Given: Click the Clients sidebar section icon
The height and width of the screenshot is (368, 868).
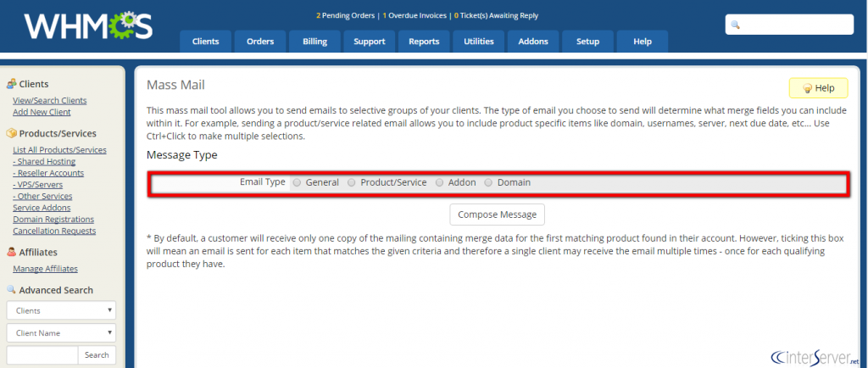Looking at the screenshot, I should click(12, 84).
